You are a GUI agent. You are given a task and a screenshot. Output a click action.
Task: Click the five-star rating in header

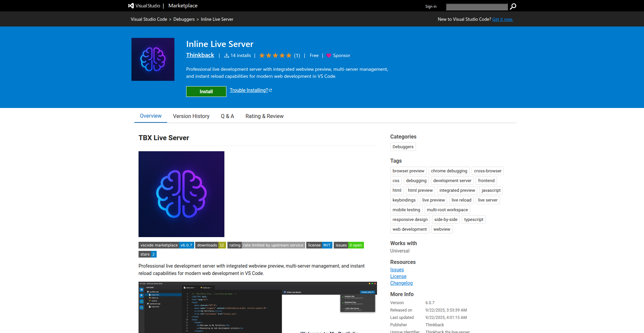pos(275,56)
